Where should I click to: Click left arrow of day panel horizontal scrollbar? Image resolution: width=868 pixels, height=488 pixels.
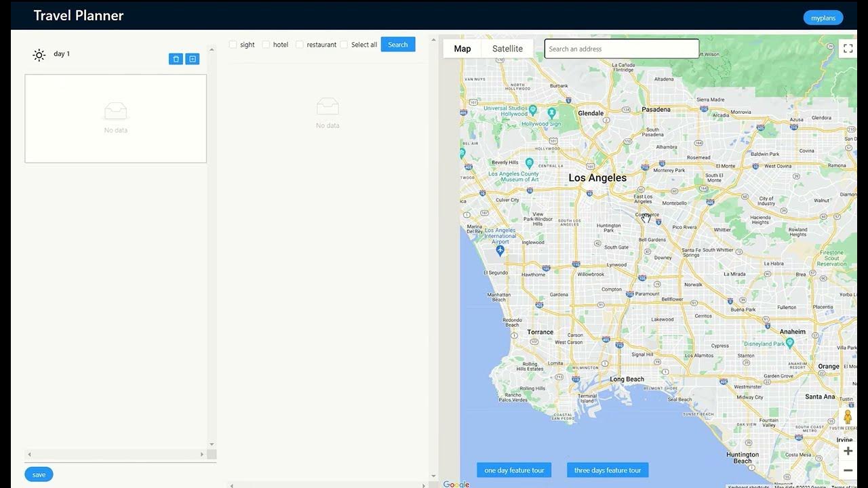click(x=29, y=454)
